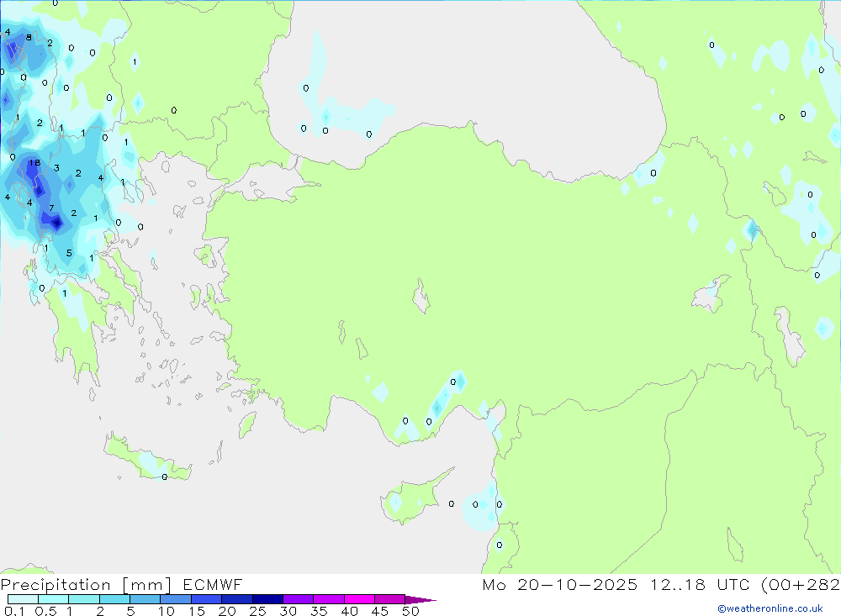The image size is (841, 616).
Task: Click the 15–20 mm legend swatch
Action: 206,599
